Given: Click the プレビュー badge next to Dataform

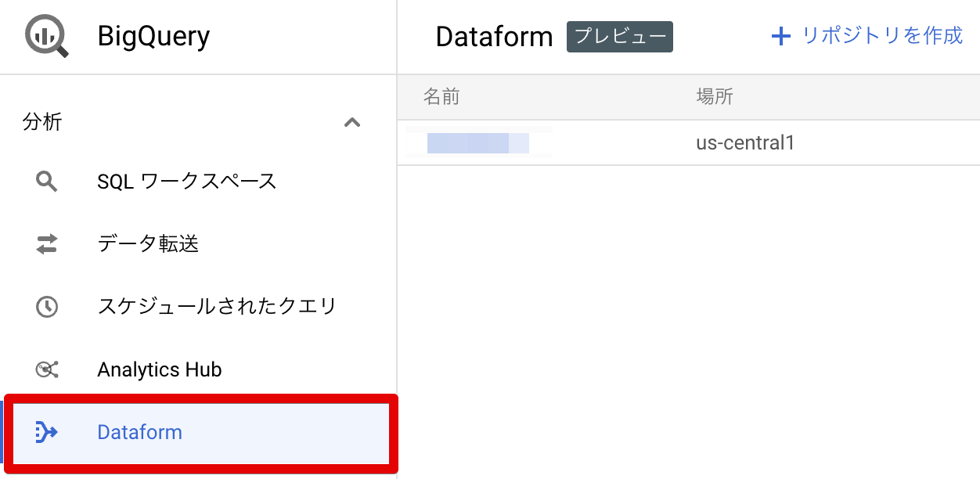Looking at the screenshot, I should point(619,36).
